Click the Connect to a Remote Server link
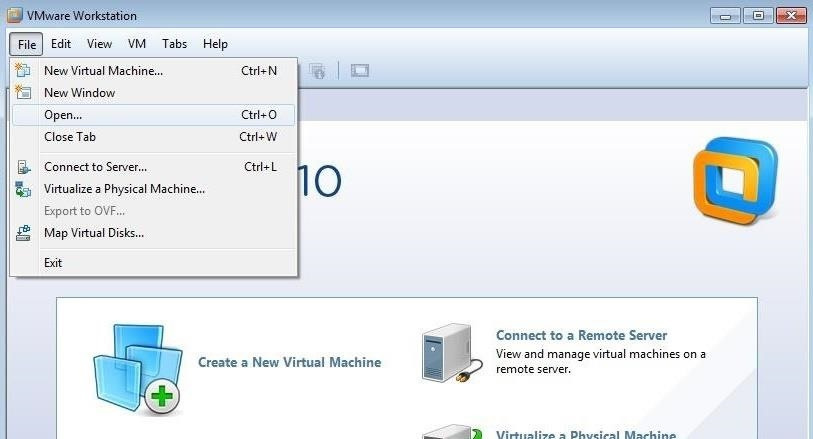The image size is (813, 439). point(581,335)
